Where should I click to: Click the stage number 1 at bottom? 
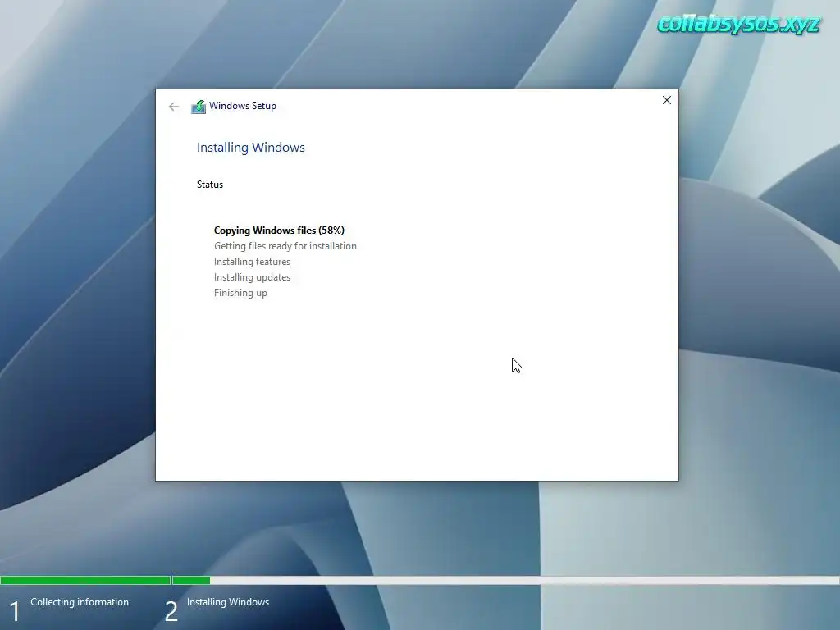pyautogui.click(x=15, y=612)
